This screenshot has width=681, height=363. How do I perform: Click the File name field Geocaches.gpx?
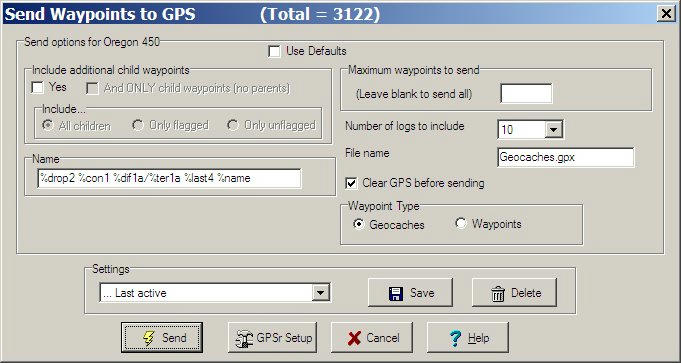click(x=565, y=157)
